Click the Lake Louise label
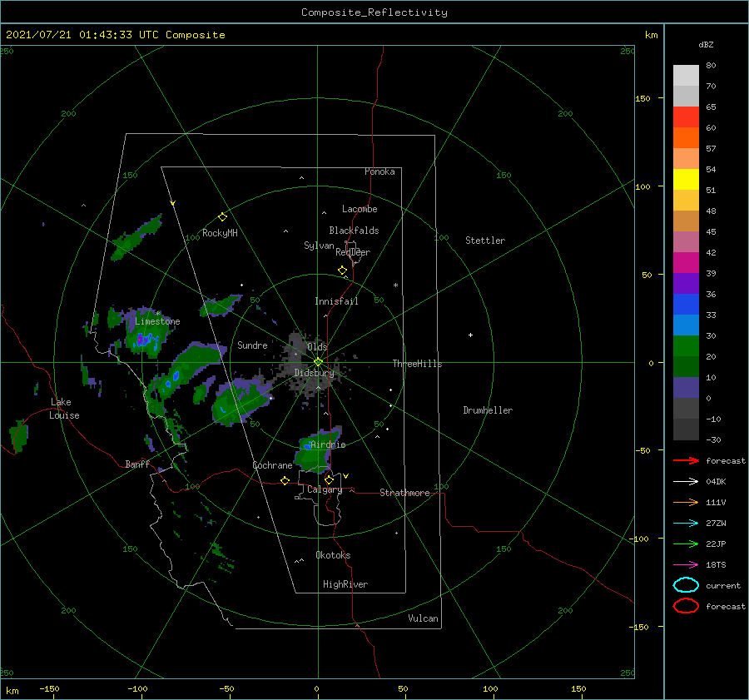This screenshot has width=749, height=700. [64, 409]
